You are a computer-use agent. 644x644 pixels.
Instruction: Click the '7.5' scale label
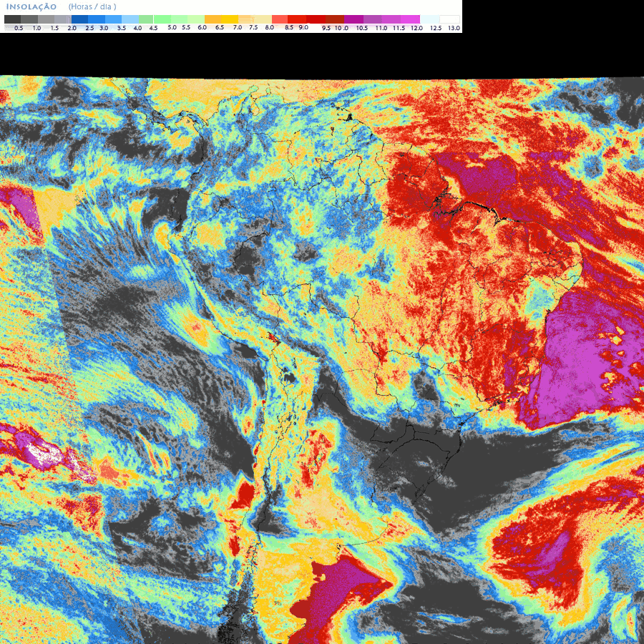[253, 27]
